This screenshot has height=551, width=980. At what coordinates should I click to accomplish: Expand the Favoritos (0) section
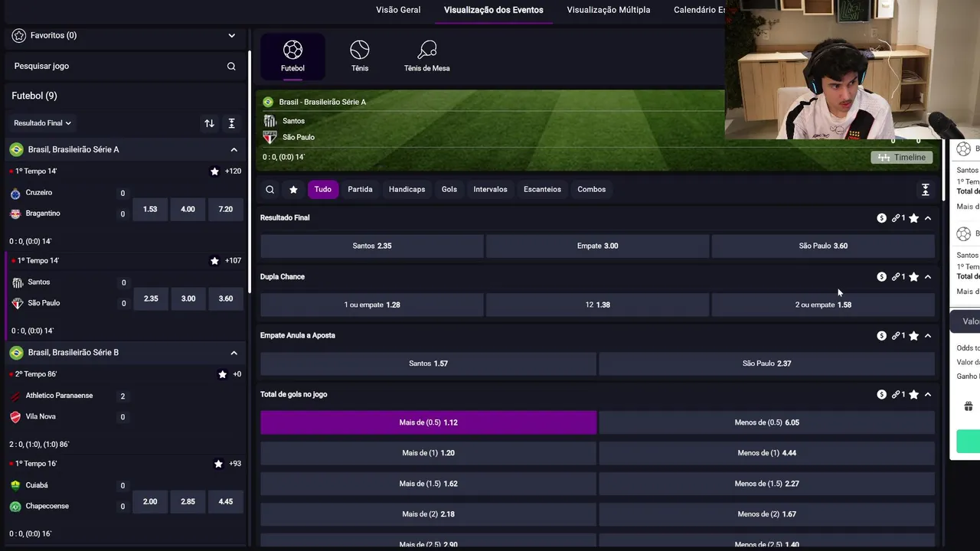click(231, 35)
